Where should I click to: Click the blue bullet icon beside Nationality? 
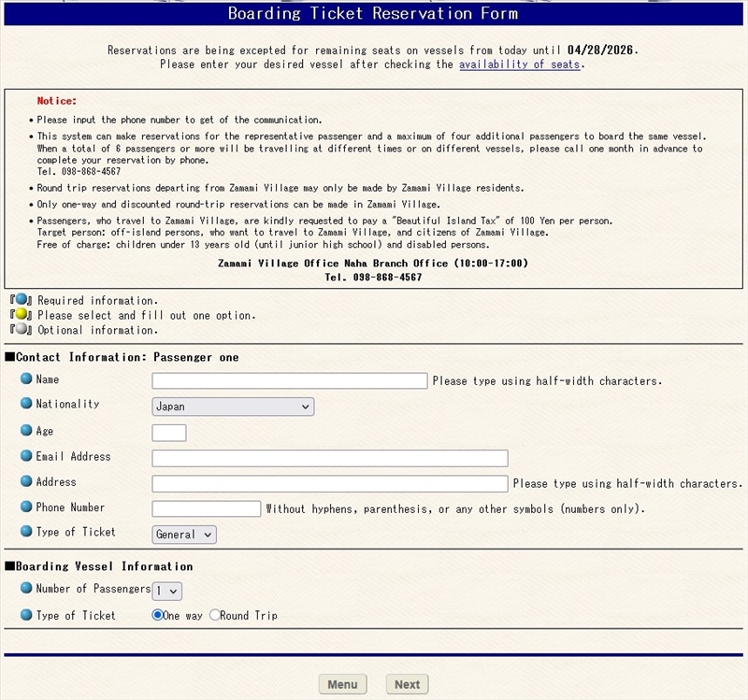(x=26, y=404)
